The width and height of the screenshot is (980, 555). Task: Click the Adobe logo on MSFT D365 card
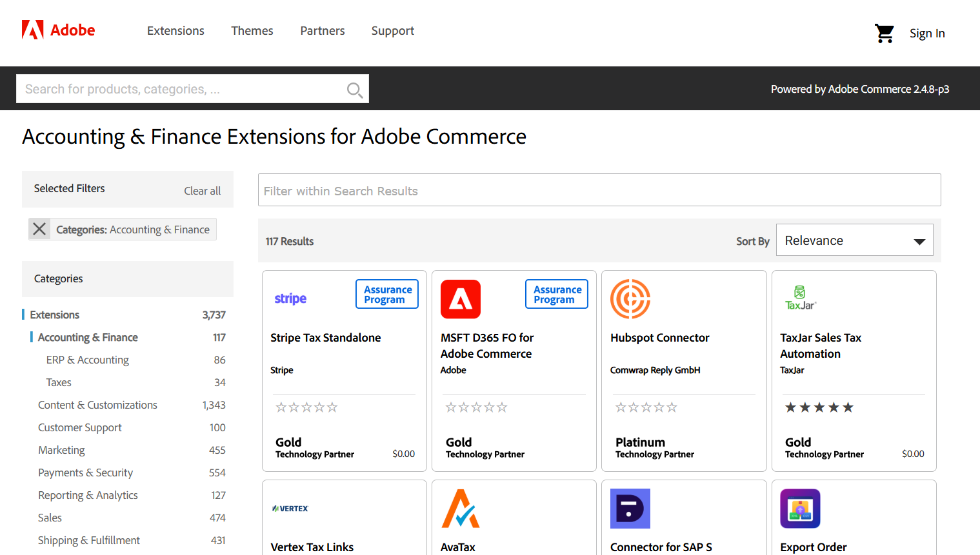coord(461,299)
